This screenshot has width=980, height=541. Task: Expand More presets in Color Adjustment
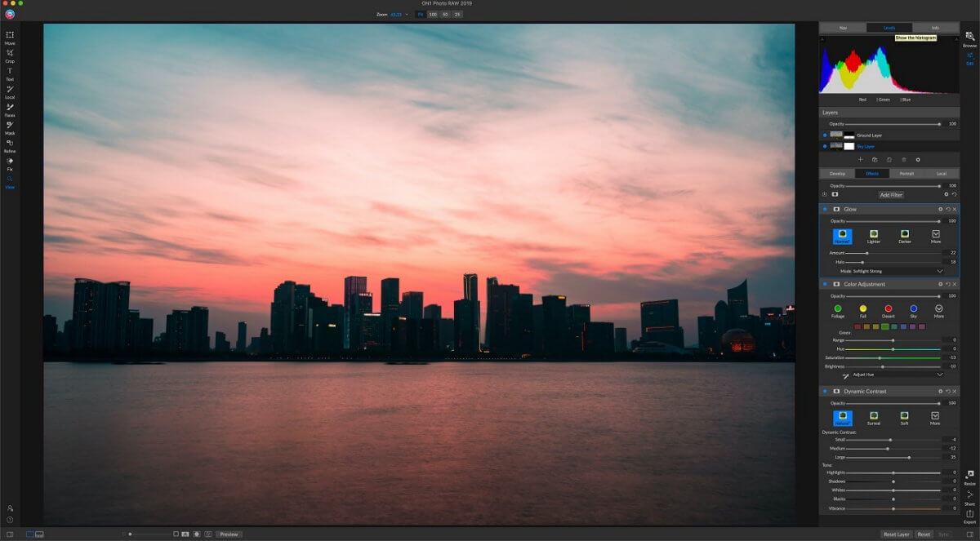coord(938,310)
